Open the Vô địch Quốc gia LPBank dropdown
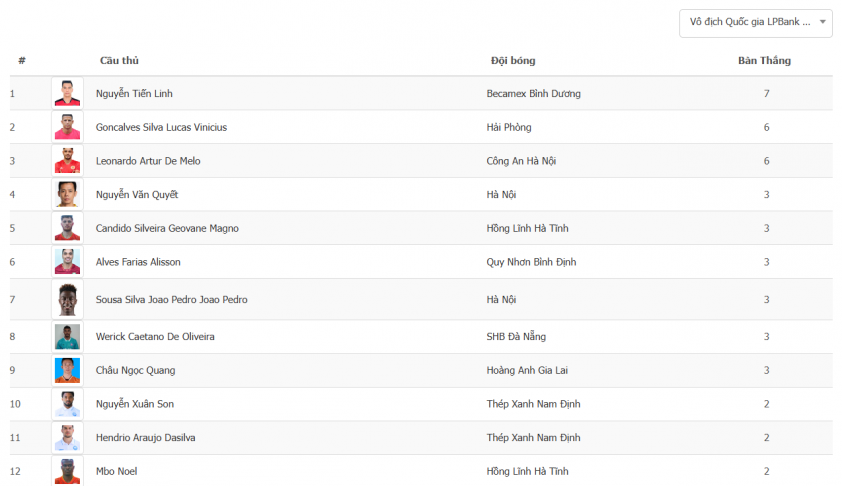The width and height of the screenshot is (842, 486). 756,23
